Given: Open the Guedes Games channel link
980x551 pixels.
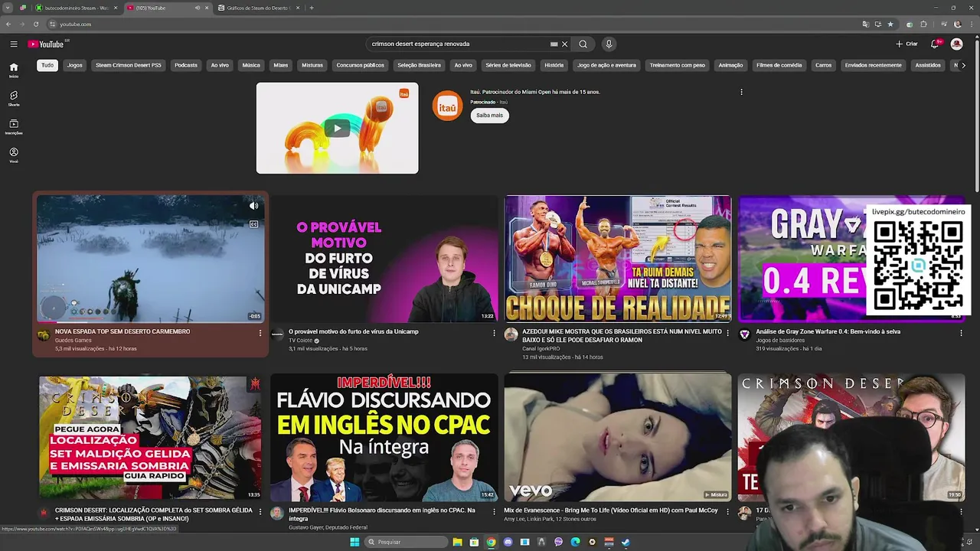Looking at the screenshot, I should point(73,341).
